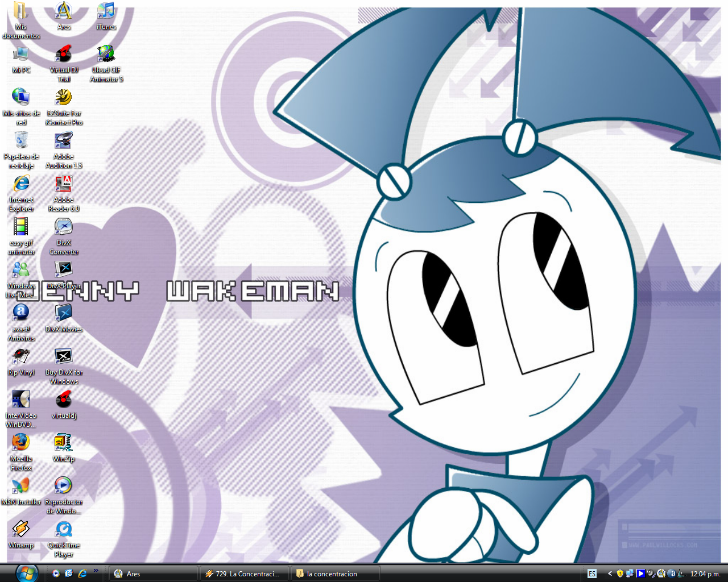Select the DivX Movies folder icon
Viewport: 728px width, 582px height.
(64, 318)
